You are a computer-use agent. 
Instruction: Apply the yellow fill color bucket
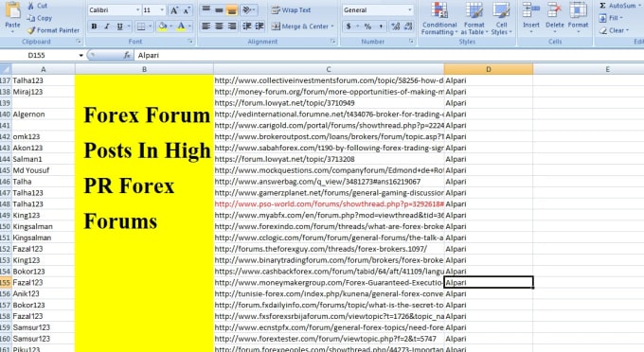point(163,26)
